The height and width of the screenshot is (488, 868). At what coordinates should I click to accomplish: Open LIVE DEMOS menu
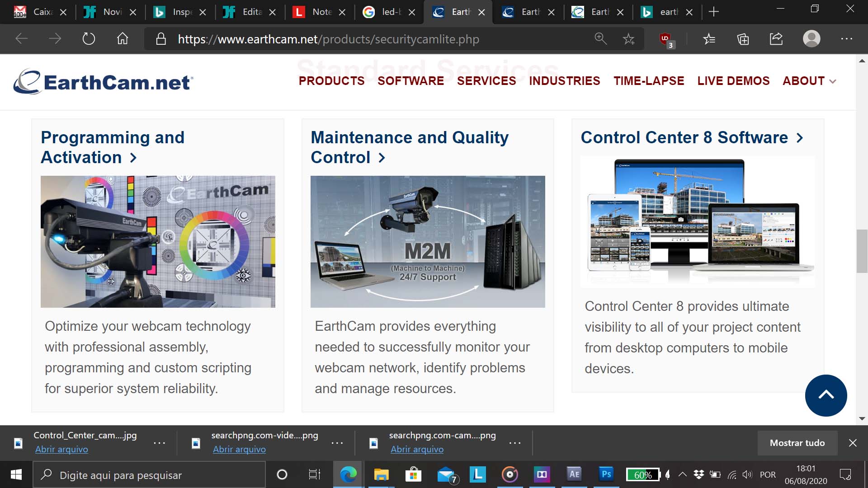[x=733, y=81]
